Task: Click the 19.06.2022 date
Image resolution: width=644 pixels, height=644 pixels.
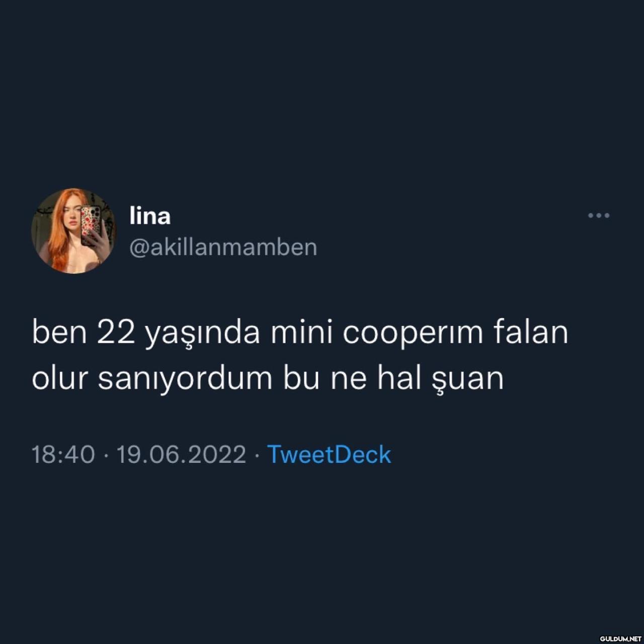Action: click(181, 454)
